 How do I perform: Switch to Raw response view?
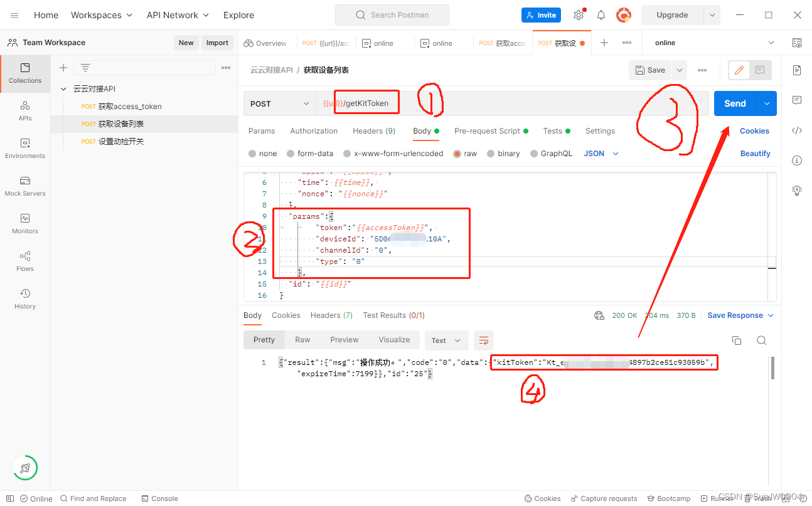(302, 340)
